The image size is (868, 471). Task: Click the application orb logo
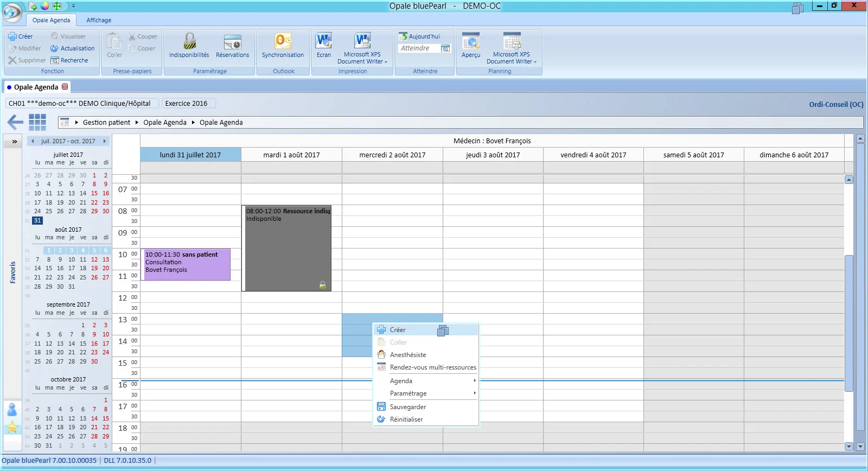click(12, 12)
